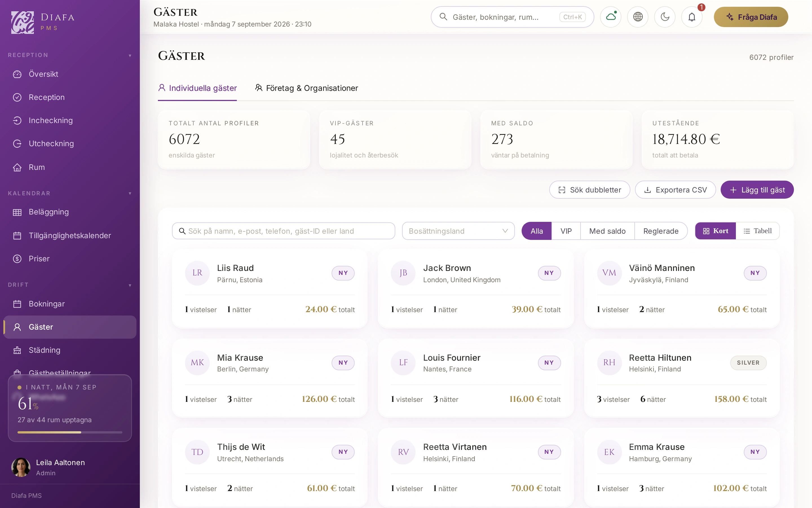The image size is (812, 508).
Task: Open Jack Brown guest card
Action: (x=475, y=289)
